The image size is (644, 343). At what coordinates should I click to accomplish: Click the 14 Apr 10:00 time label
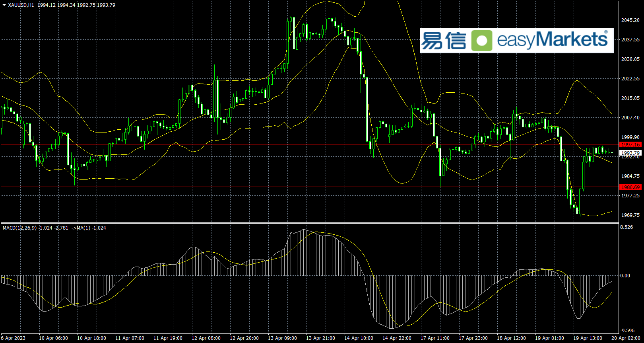click(359, 338)
